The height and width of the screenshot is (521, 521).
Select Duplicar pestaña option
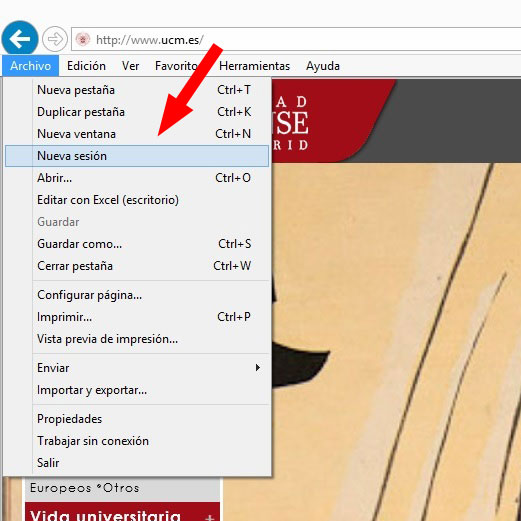(137, 112)
